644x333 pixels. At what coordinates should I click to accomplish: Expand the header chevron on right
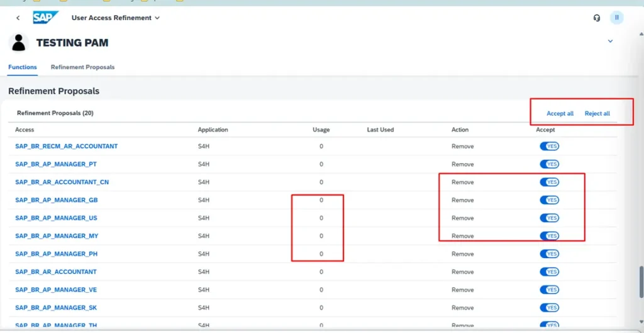tap(610, 42)
